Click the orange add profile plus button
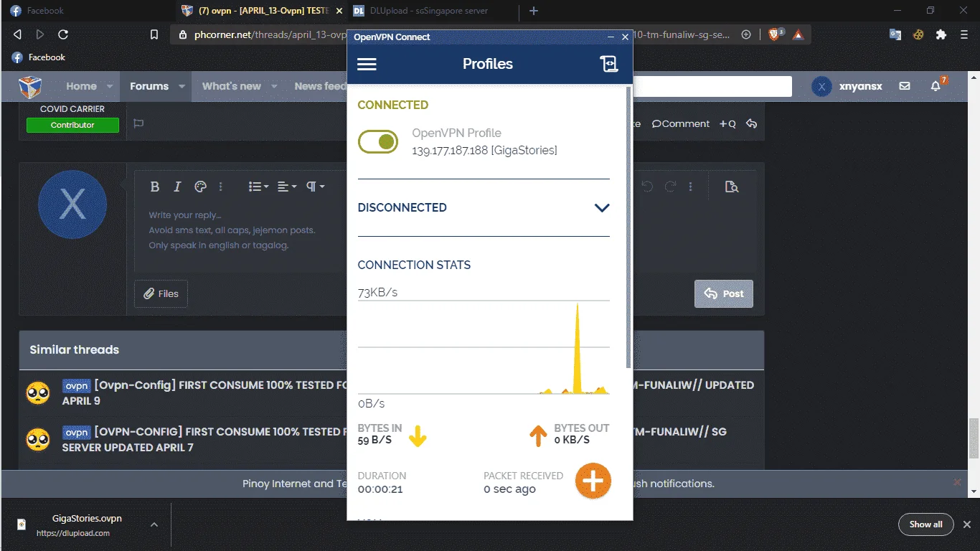980x551 pixels. click(593, 481)
